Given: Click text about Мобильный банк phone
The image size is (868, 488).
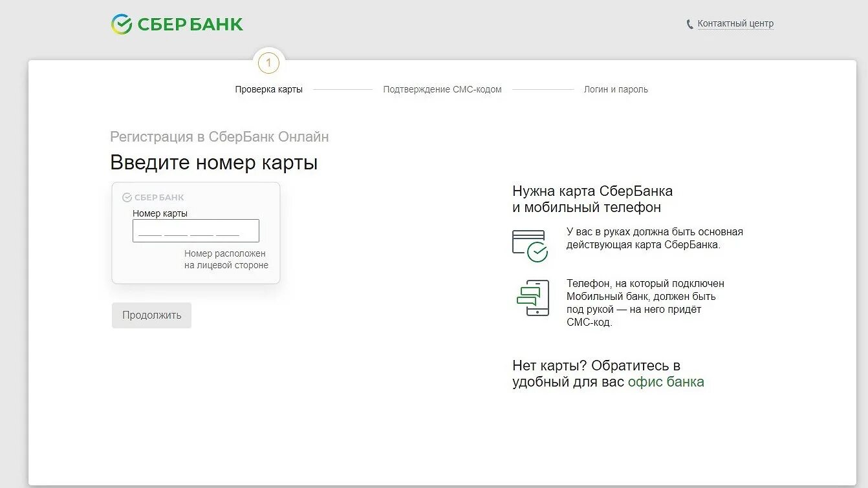Looking at the screenshot, I should coord(645,302).
